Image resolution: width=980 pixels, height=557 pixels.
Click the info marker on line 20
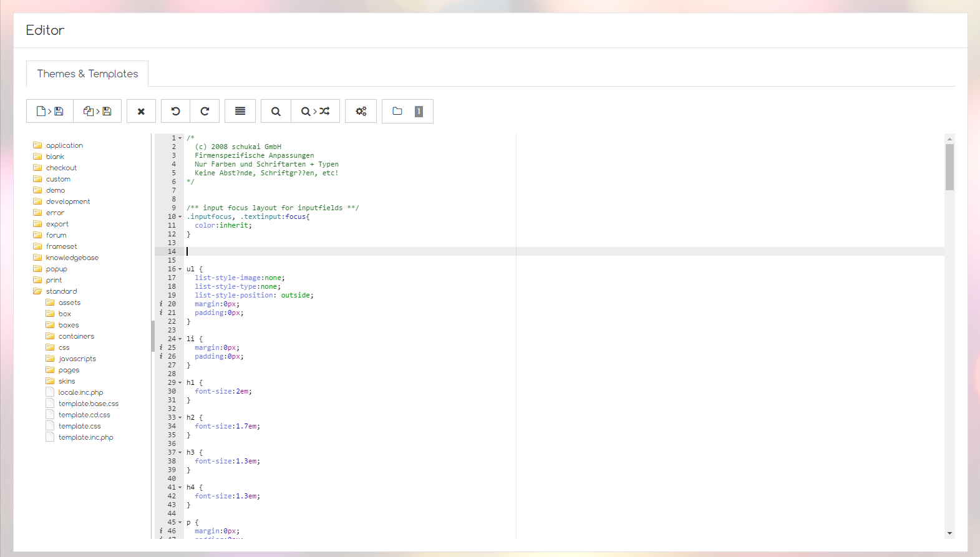tap(161, 304)
